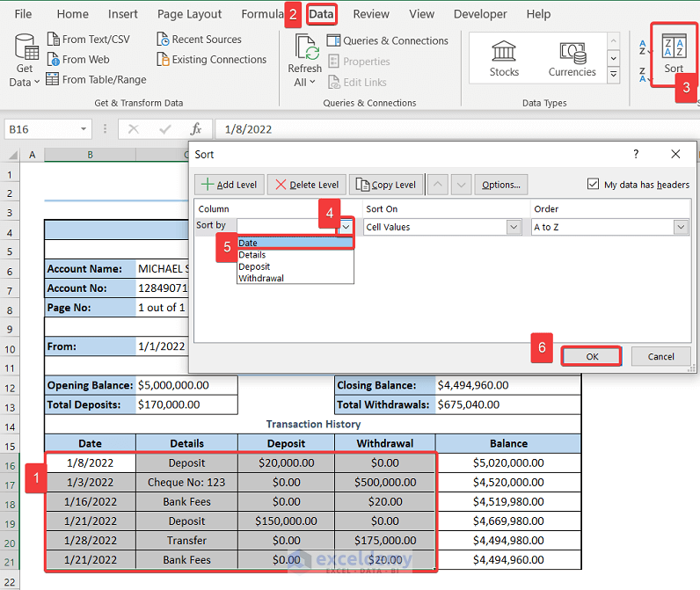Select row 22 header
Image resolution: width=700 pixels, height=590 pixels.
(10, 581)
